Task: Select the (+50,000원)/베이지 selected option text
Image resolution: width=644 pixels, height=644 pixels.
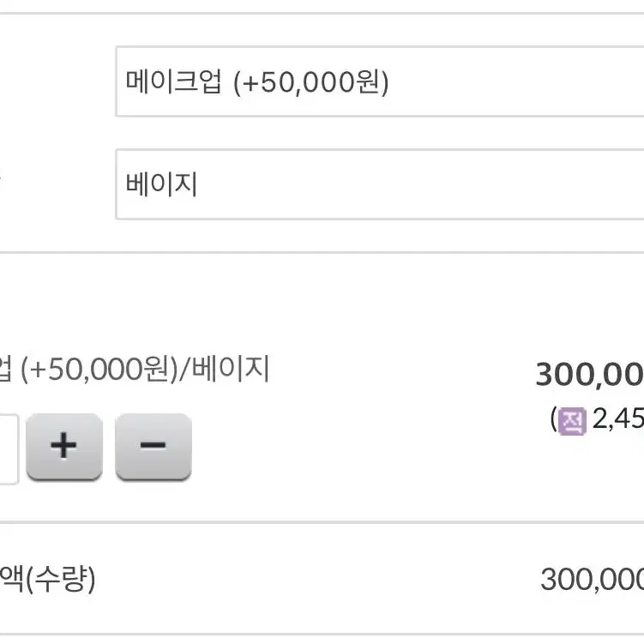Action: coord(145,369)
